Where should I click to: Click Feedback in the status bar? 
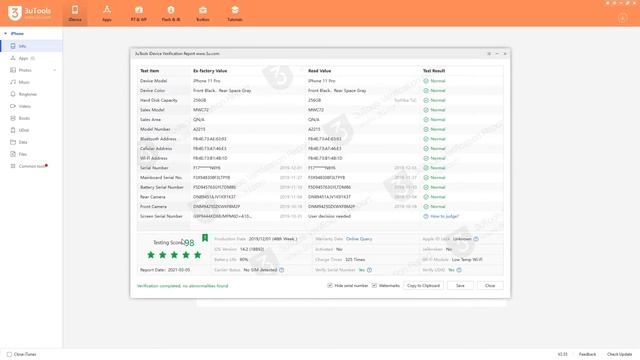point(587,354)
